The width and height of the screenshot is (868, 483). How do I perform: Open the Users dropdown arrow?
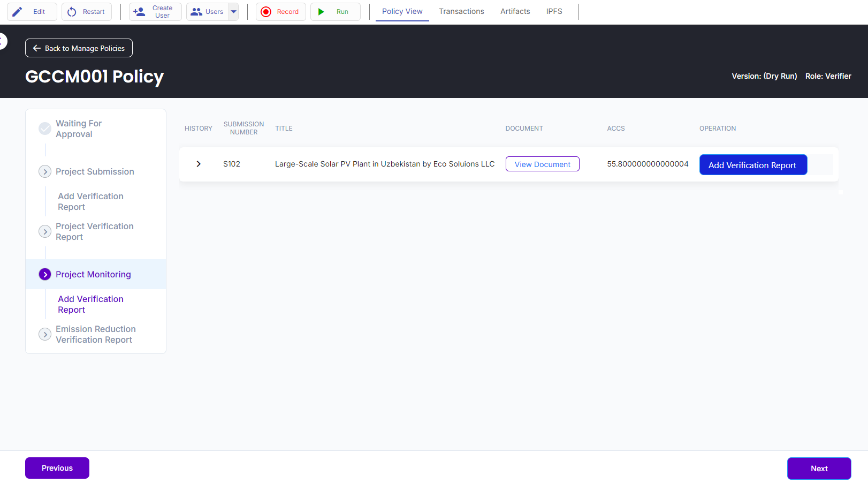pyautogui.click(x=234, y=12)
